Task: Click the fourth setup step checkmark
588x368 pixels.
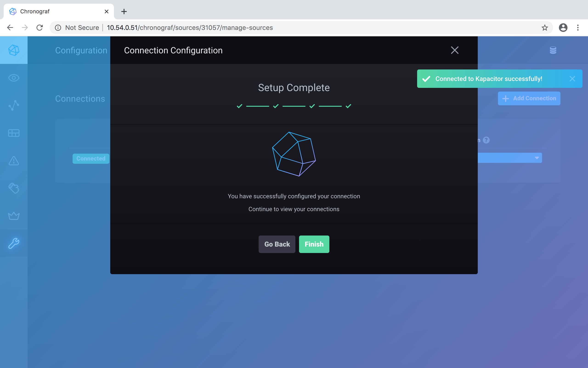Action: [x=348, y=106]
